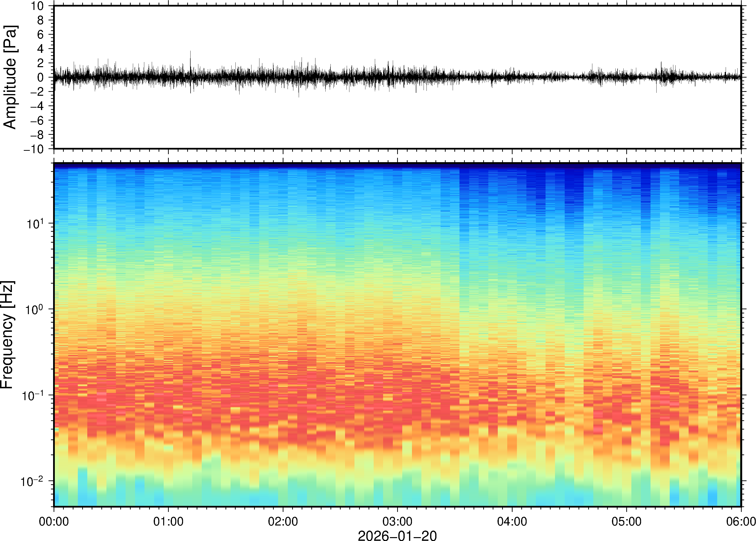Click the 6 amplitude tick label
The width and height of the screenshot is (756, 541).
[x=41, y=35]
